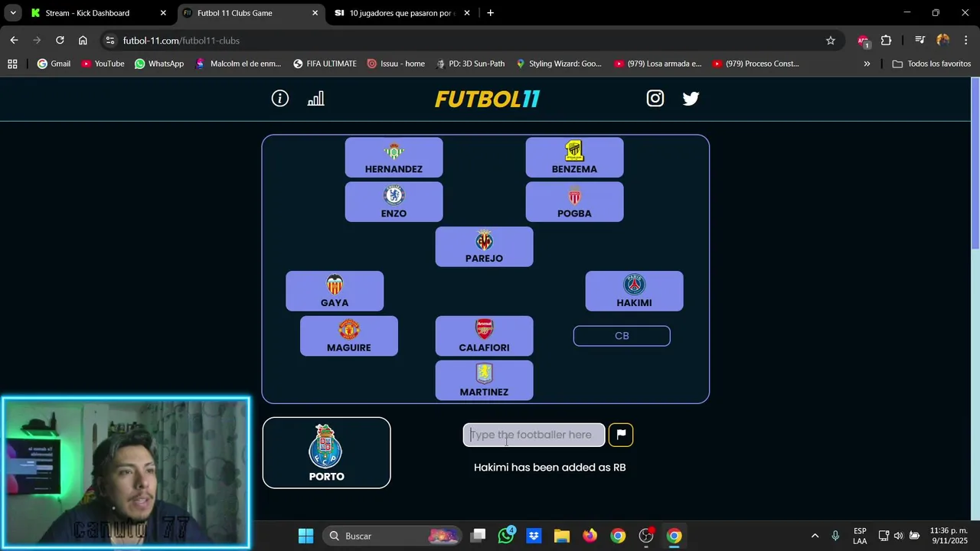Open '(979) Losa armada' bookmark
Viewport: 980px width, 551px height.
pyautogui.click(x=658, y=64)
